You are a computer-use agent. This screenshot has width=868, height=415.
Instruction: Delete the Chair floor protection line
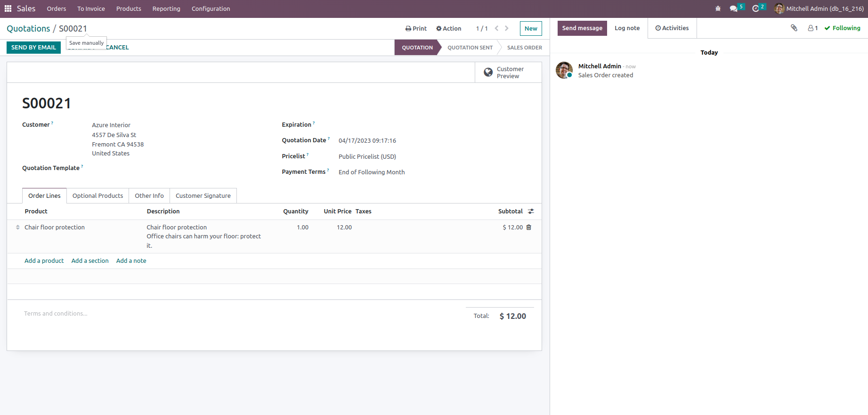point(528,227)
